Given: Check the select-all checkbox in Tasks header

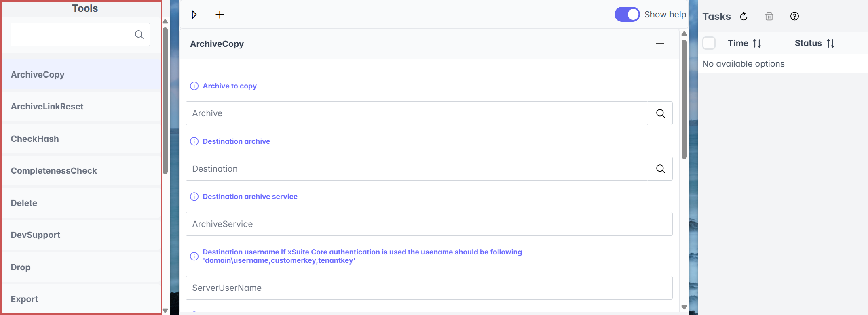Looking at the screenshot, I should point(709,43).
